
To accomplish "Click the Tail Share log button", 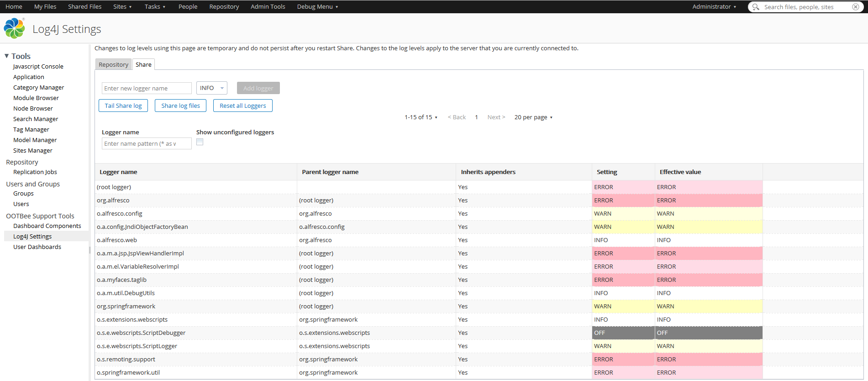I will (x=123, y=106).
